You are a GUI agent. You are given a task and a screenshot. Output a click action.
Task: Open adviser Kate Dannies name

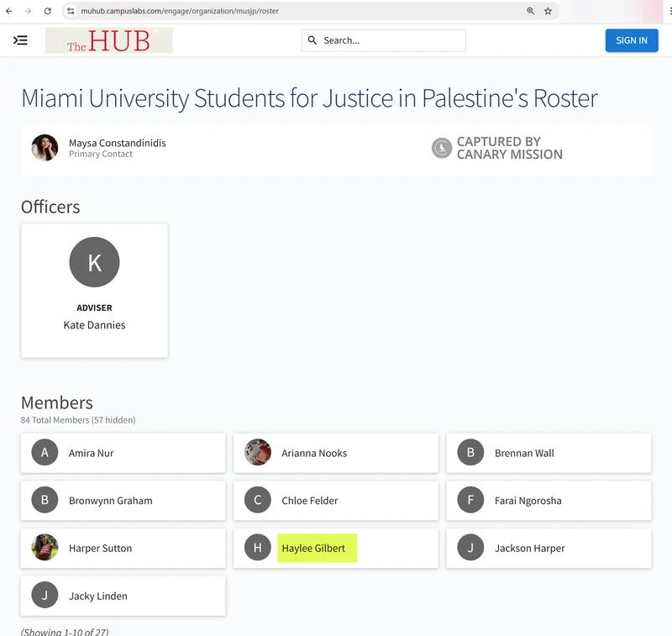94,325
